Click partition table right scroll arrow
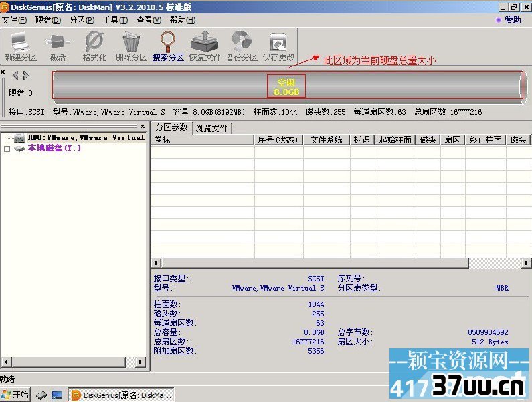Viewport: 532px width, 402px height. pyautogui.click(x=526, y=263)
